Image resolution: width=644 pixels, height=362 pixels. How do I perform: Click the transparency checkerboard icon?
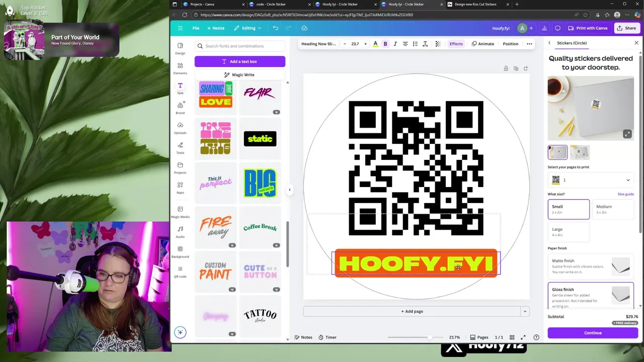(x=438, y=44)
